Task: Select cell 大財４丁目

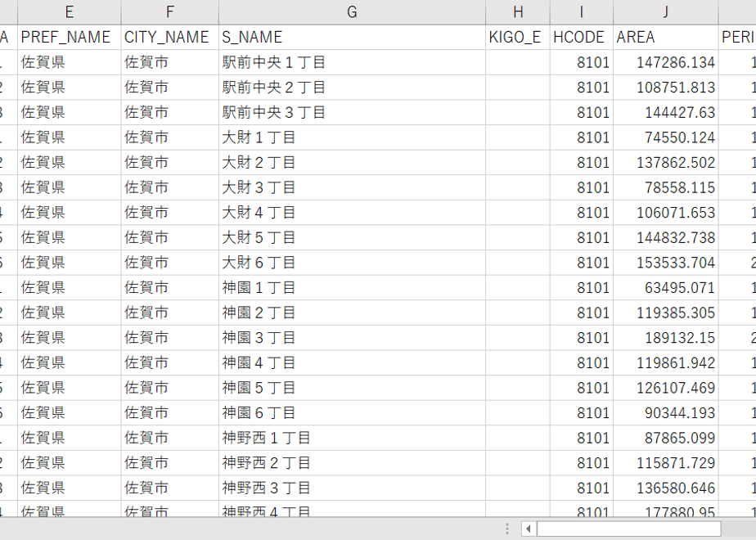Action: coord(352,213)
